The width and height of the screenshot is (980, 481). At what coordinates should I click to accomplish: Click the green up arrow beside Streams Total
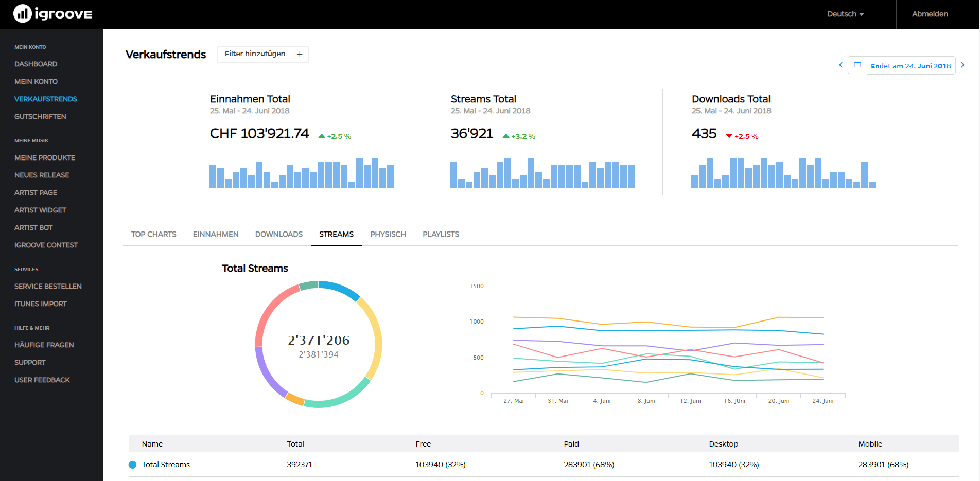[506, 136]
